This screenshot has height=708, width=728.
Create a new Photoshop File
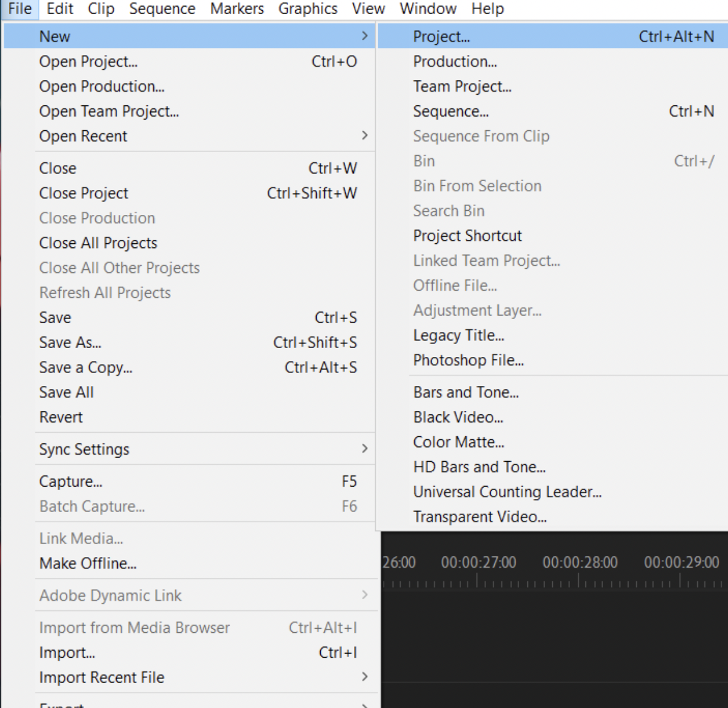pyautogui.click(x=553, y=360)
